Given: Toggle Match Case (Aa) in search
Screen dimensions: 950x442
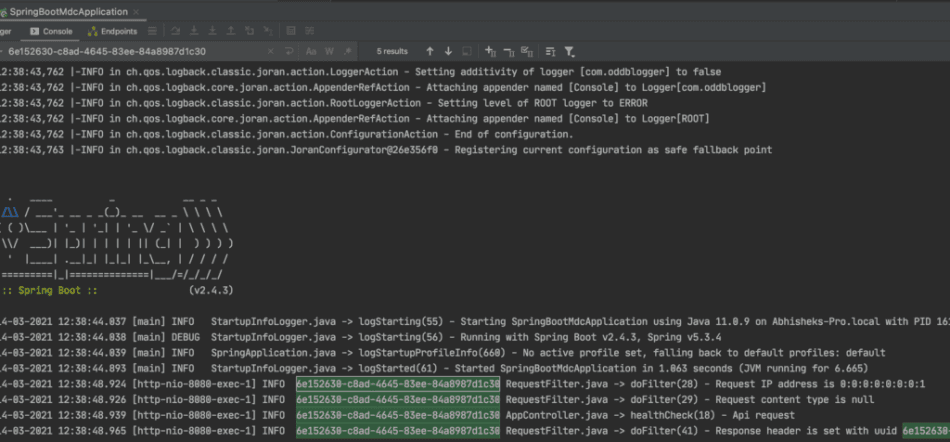Looking at the screenshot, I should click(x=311, y=51).
